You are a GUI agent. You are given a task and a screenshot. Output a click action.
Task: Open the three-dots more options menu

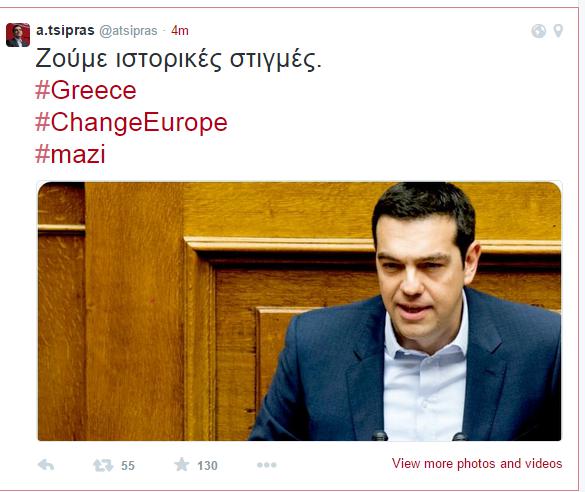pyautogui.click(x=267, y=465)
